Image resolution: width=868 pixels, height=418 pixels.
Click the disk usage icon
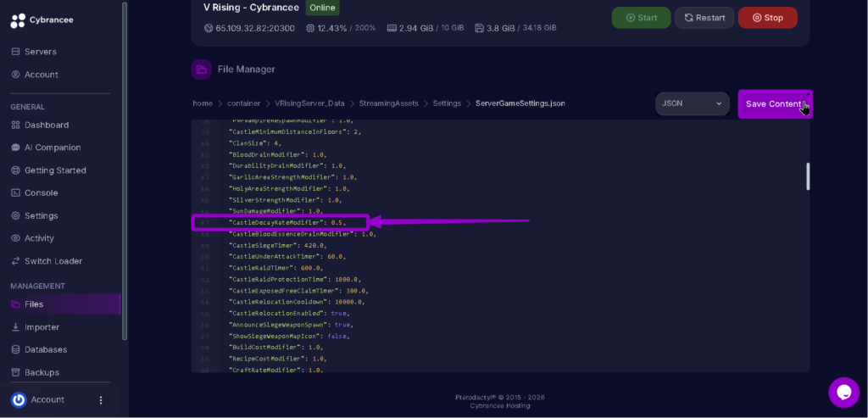tap(480, 28)
